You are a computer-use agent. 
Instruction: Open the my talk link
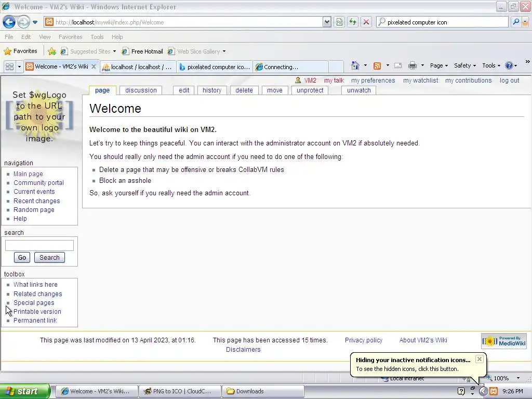334,81
